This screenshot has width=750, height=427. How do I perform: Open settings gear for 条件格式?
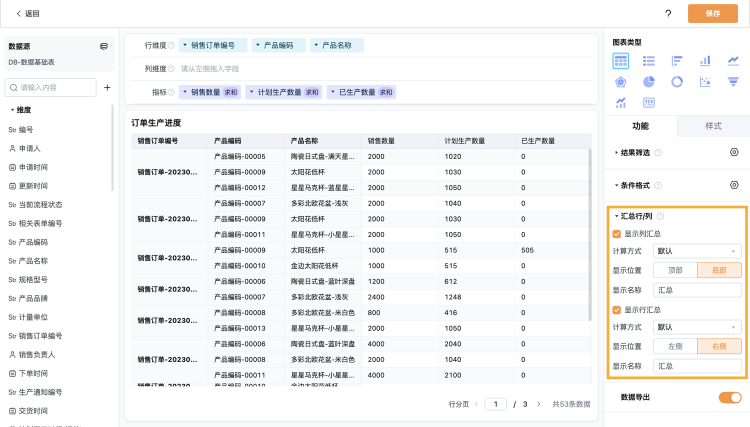(734, 185)
